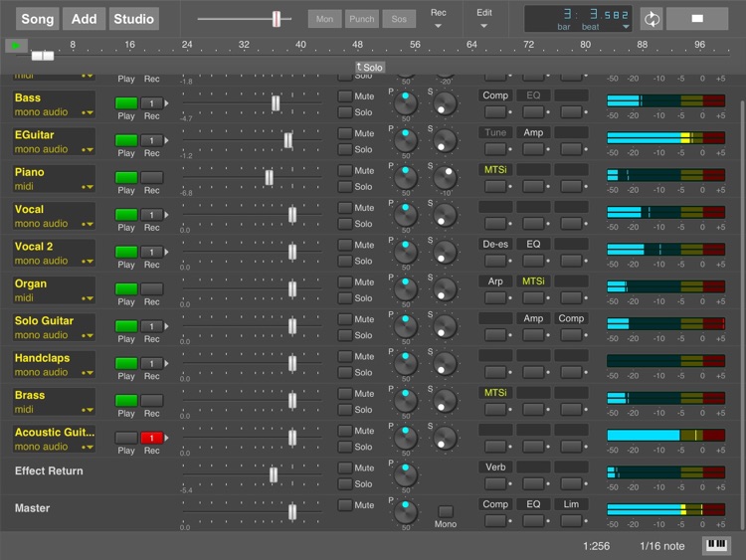Click the 1/16 note grid setting
Viewport: 746px width, 560px height.
coord(661,546)
